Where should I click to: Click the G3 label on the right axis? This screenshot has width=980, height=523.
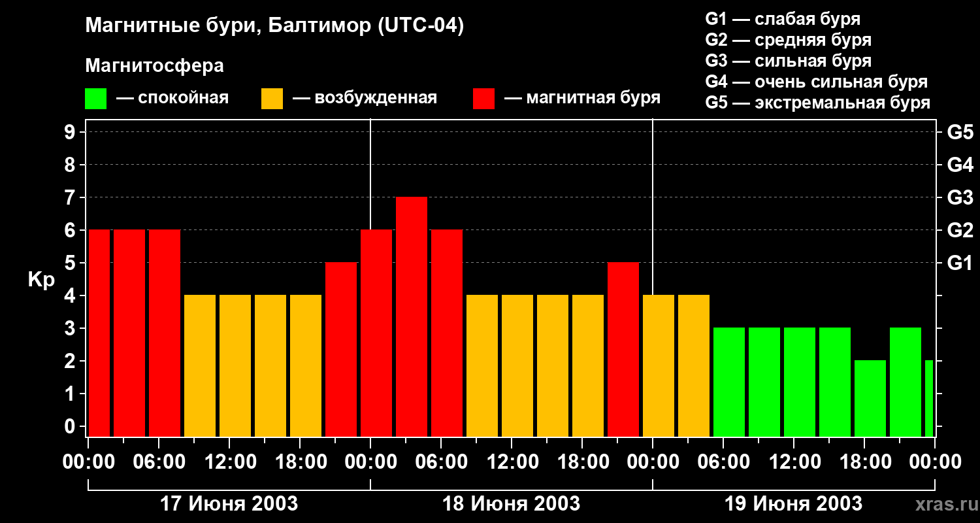coord(960,197)
